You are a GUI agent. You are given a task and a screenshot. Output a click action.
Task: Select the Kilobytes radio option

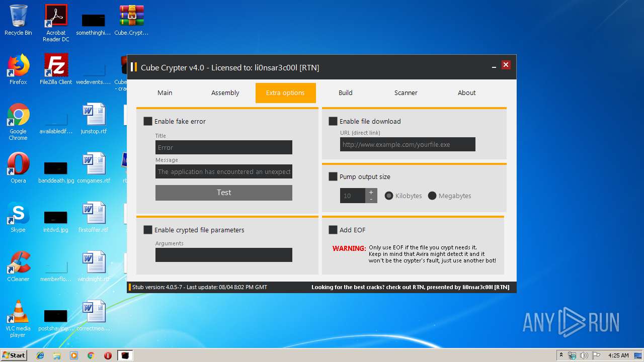[389, 196]
